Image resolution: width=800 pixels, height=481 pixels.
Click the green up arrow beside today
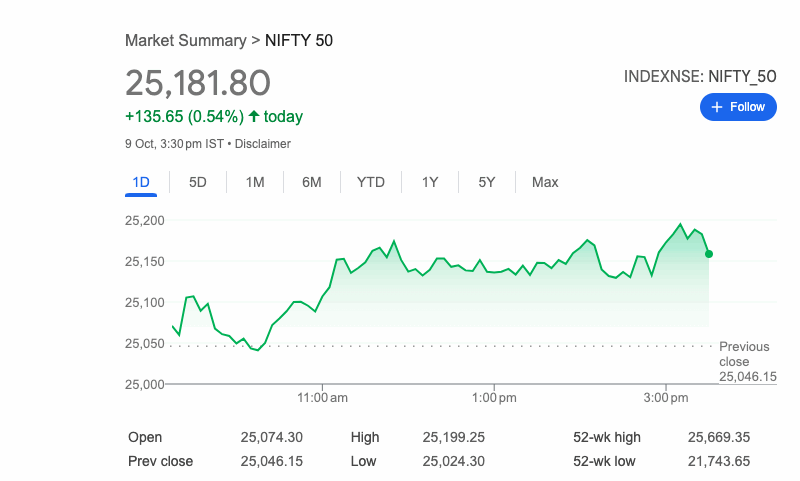(254, 117)
